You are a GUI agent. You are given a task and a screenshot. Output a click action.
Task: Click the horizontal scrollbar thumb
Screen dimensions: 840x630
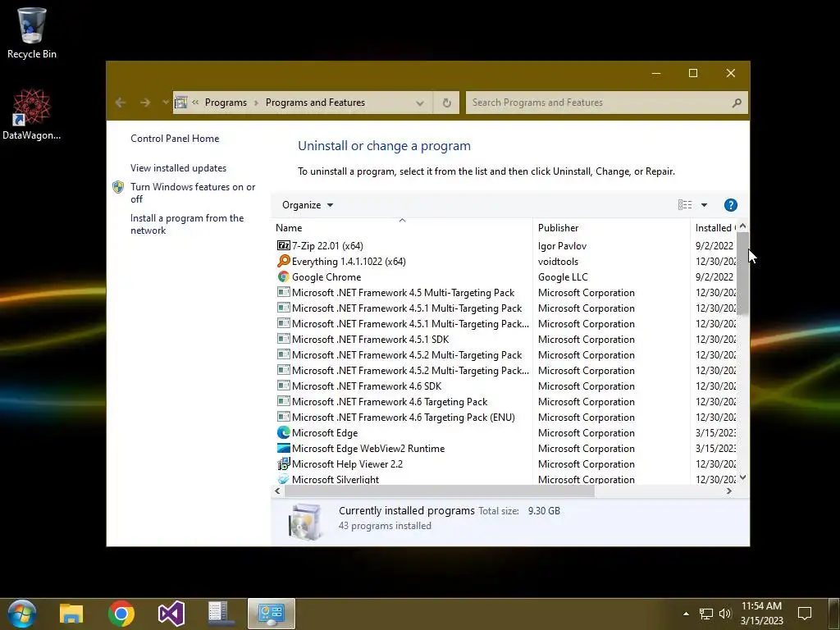pyautogui.click(x=440, y=491)
